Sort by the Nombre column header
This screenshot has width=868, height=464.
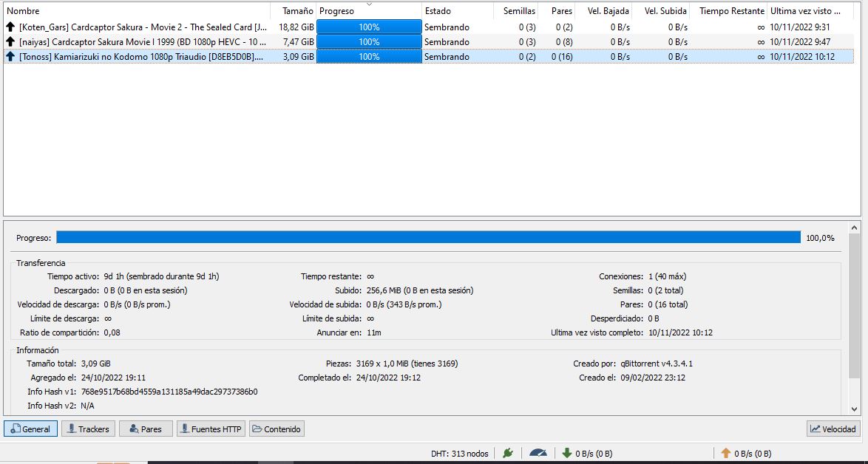point(137,11)
